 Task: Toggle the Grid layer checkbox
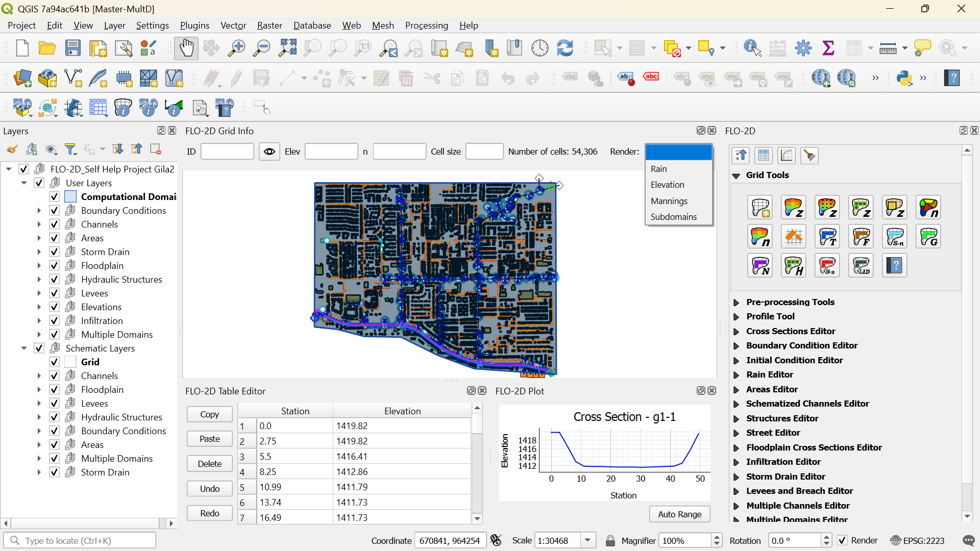pyautogui.click(x=55, y=362)
